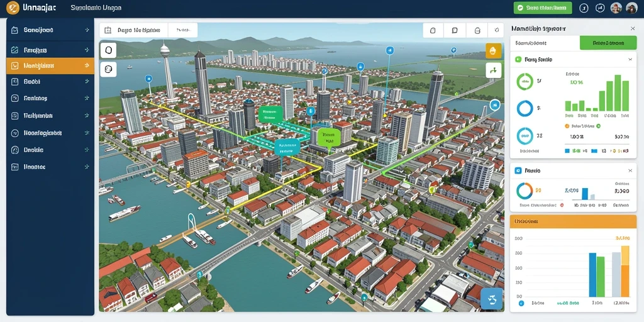The width and height of the screenshot is (644, 322).
Task: Open the rightmost user avatar in header
Action: (631, 8)
